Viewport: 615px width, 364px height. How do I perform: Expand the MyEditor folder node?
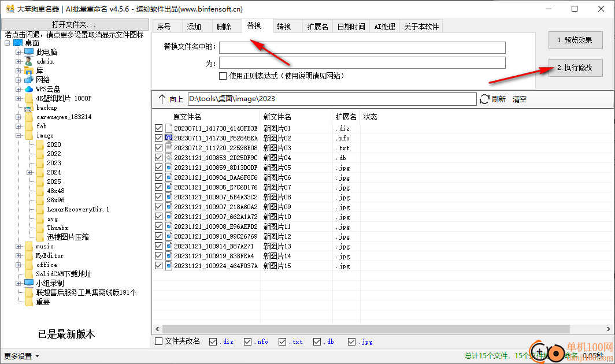tap(18, 255)
